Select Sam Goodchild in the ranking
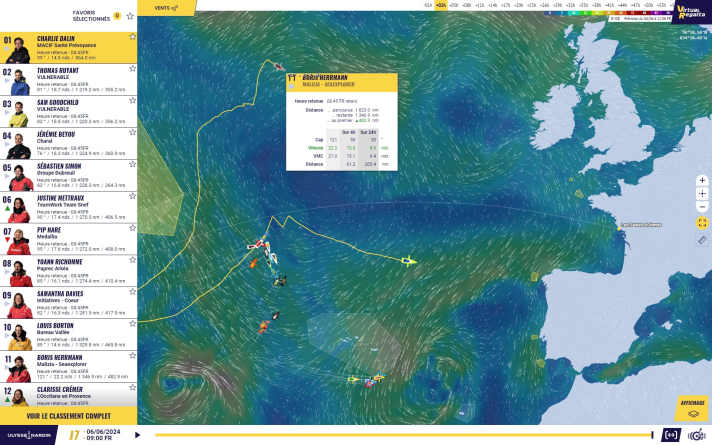The image size is (712, 445). tap(69, 112)
